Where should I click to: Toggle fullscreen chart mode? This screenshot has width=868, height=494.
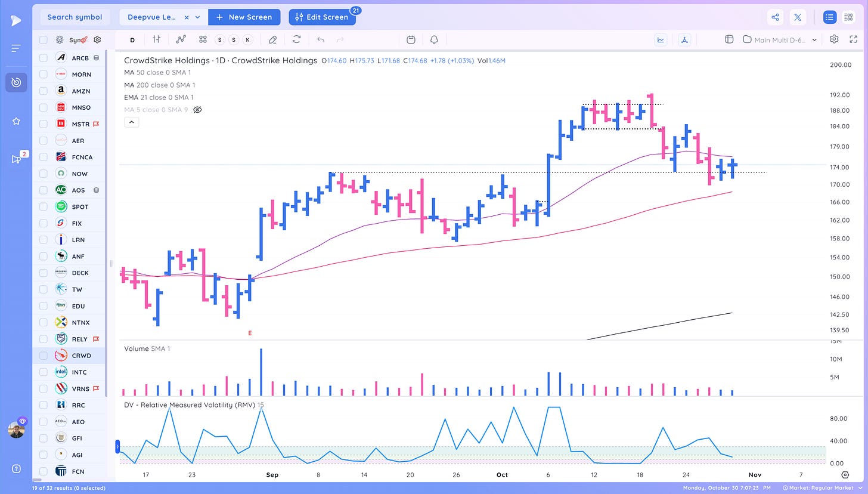[x=853, y=39]
